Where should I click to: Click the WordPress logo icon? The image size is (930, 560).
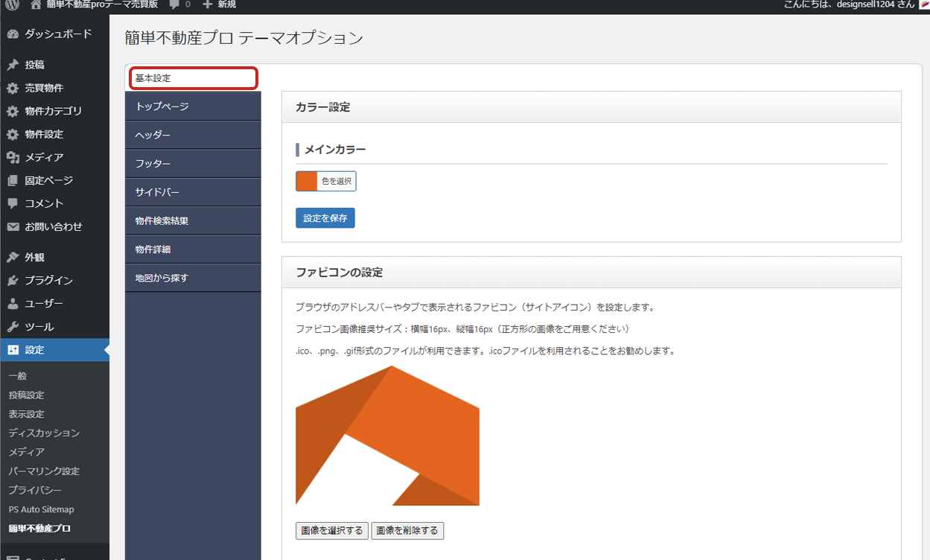tap(11, 5)
